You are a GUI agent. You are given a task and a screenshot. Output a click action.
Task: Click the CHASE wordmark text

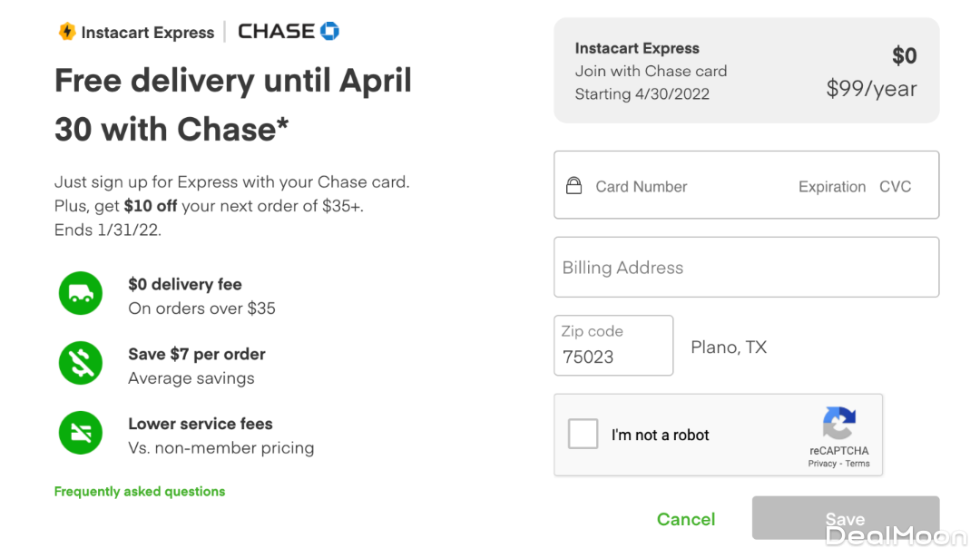(277, 32)
